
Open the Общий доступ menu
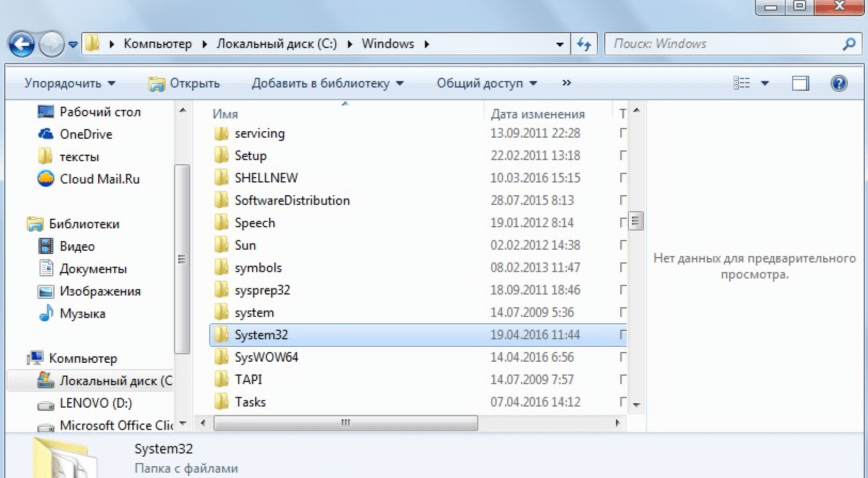point(486,83)
